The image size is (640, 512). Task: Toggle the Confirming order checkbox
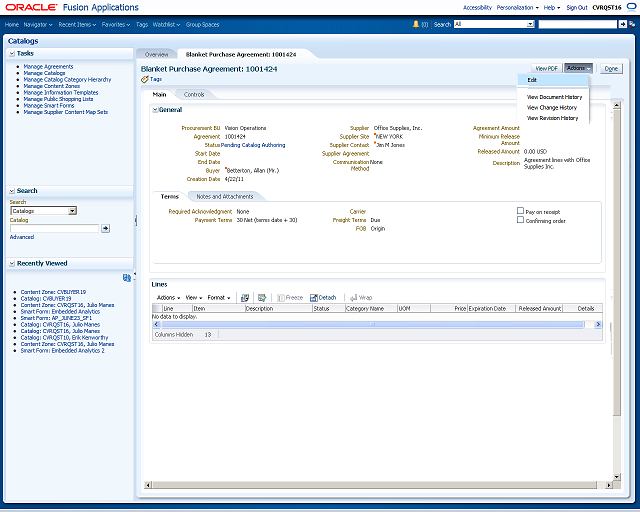(520, 220)
